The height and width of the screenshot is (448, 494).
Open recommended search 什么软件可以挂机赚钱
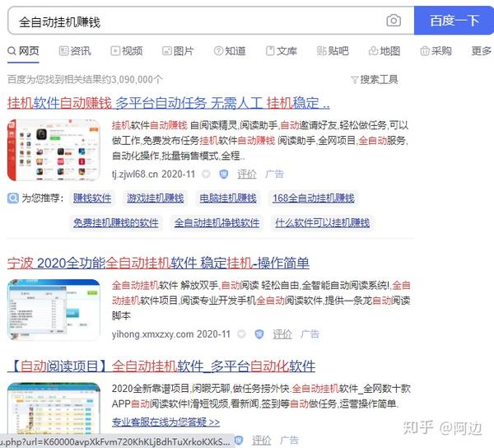click(x=322, y=223)
